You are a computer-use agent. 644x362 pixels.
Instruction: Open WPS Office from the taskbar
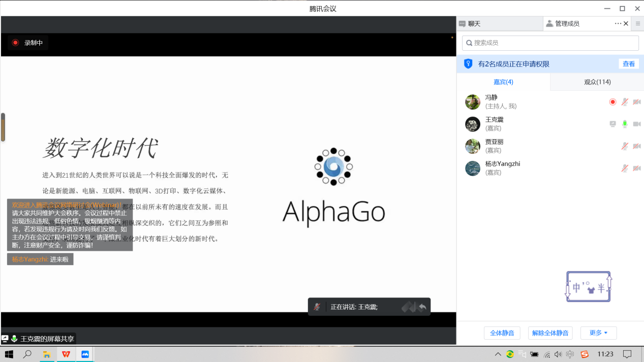66,354
